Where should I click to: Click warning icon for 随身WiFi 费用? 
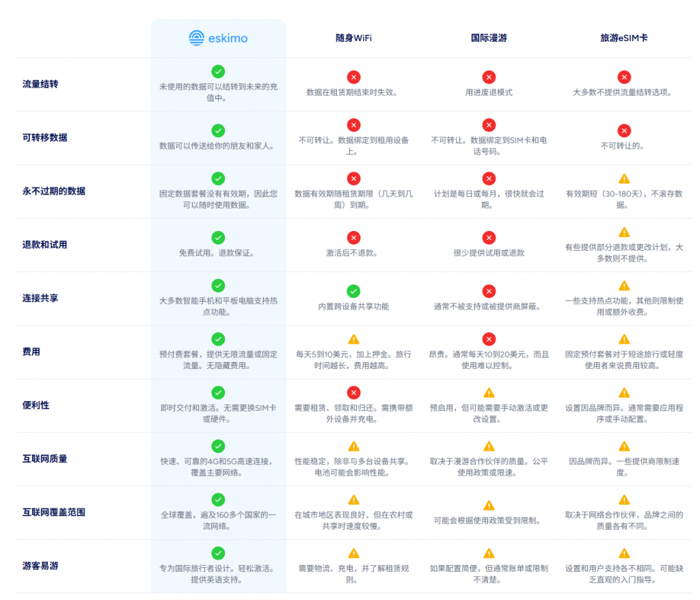pos(353,339)
